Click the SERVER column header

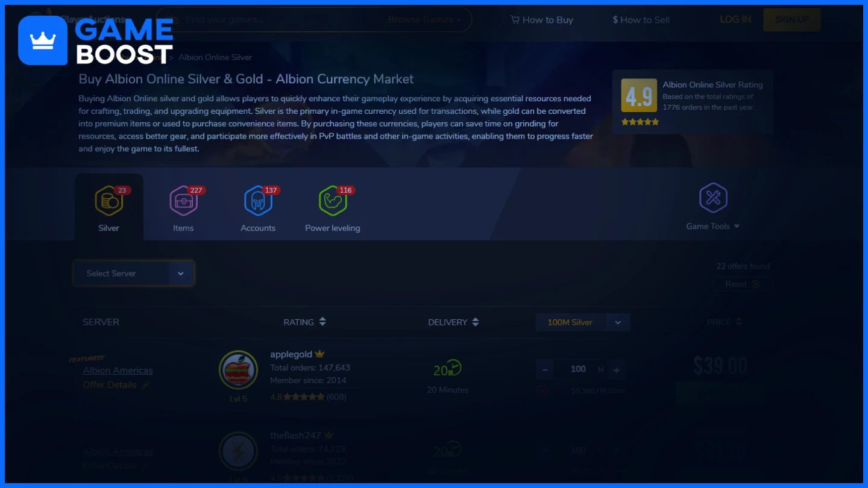(x=101, y=322)
